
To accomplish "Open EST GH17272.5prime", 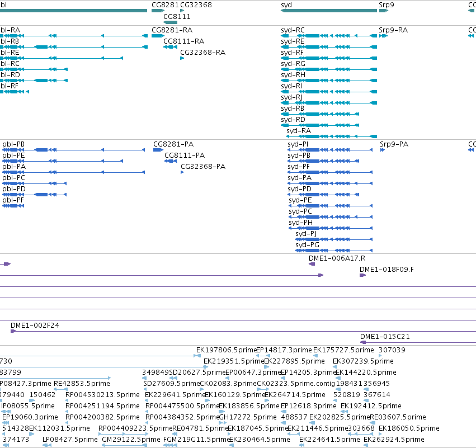I will pos(248,417).
